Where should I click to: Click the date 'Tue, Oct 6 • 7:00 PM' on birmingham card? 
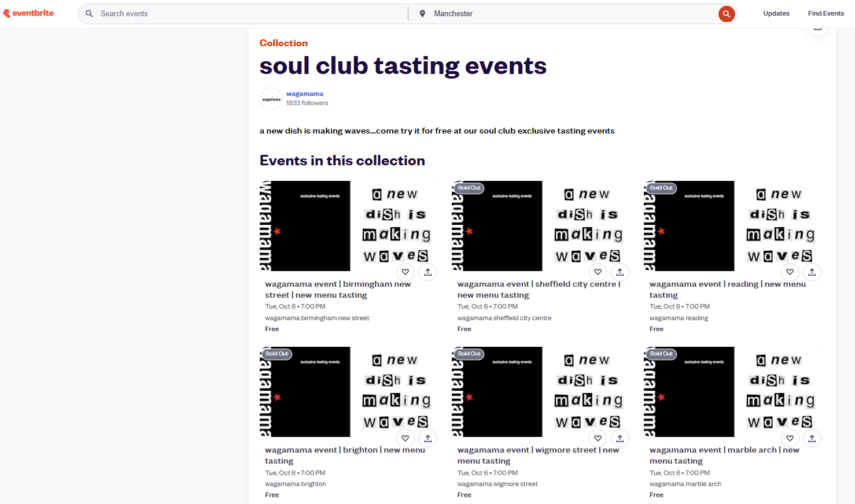pos(295,306)
